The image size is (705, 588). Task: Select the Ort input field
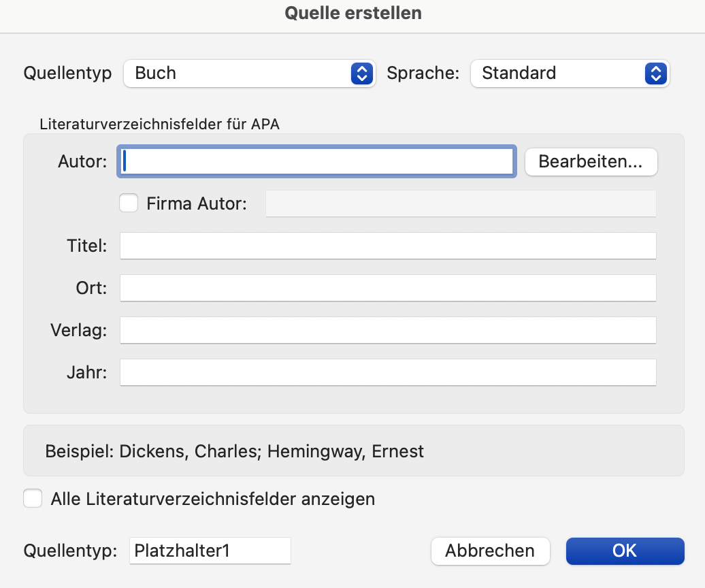388,288
